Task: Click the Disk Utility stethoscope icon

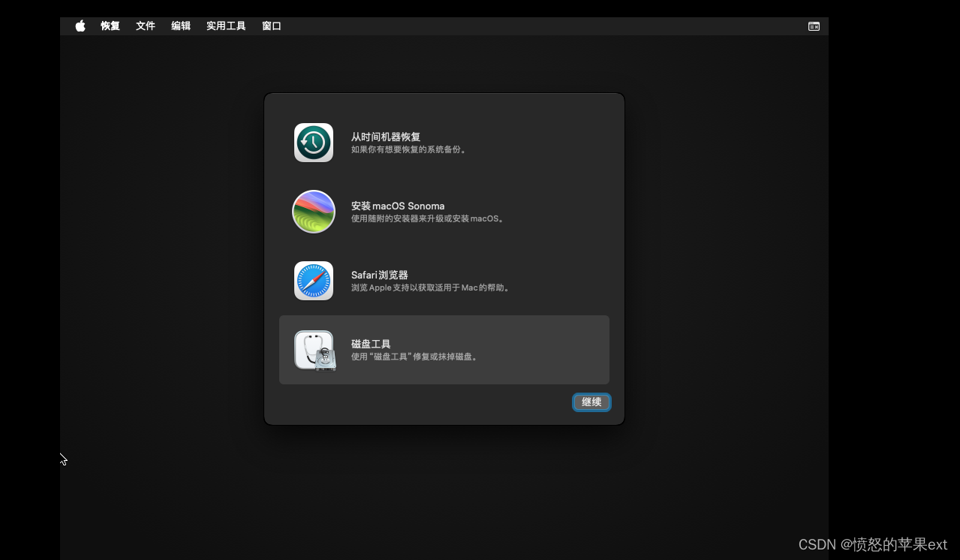Action: point(314,351)
